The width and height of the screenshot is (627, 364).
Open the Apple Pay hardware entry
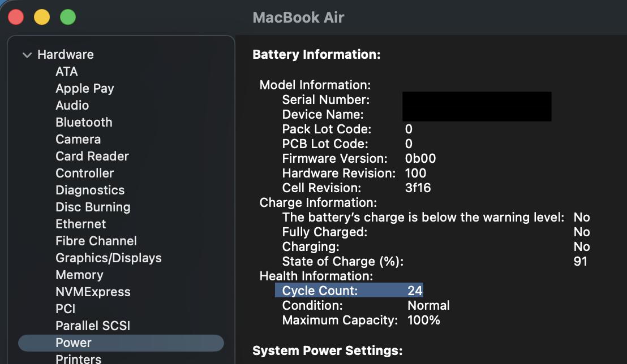click(x=85, y=89)
